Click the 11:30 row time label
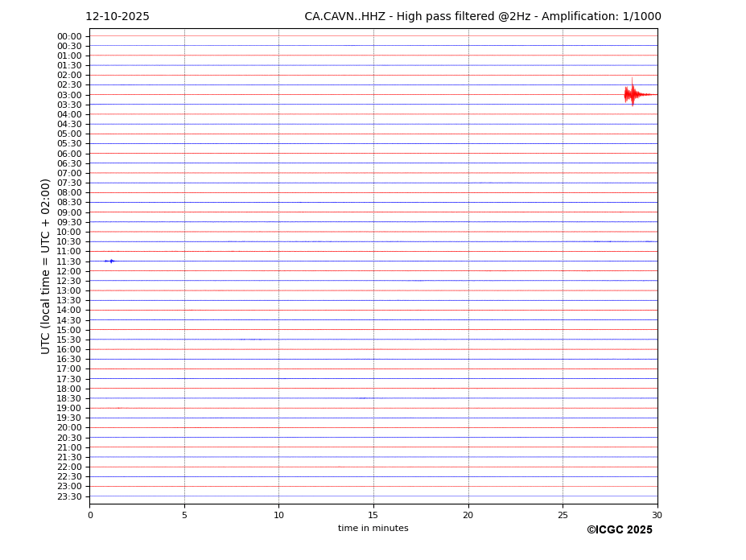The height and width of the screenshot is (560, 746). [x=69, y=261]
